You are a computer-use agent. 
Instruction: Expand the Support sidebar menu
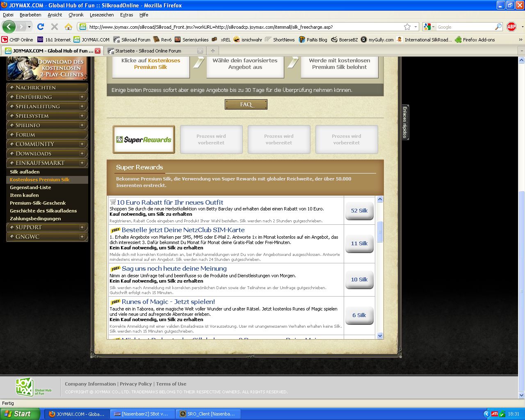pos(82,227)
